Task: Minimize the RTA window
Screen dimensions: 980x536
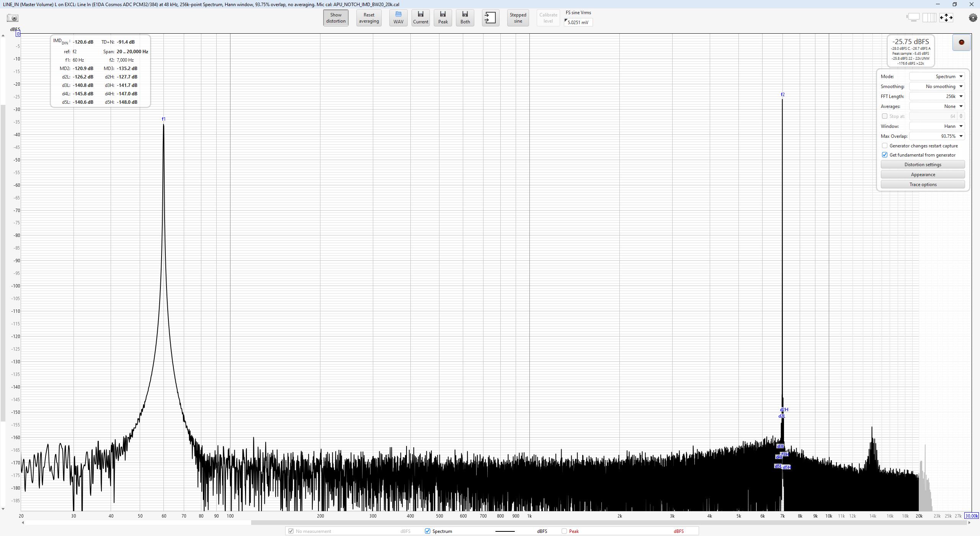Action: click(x=938, y=4)
